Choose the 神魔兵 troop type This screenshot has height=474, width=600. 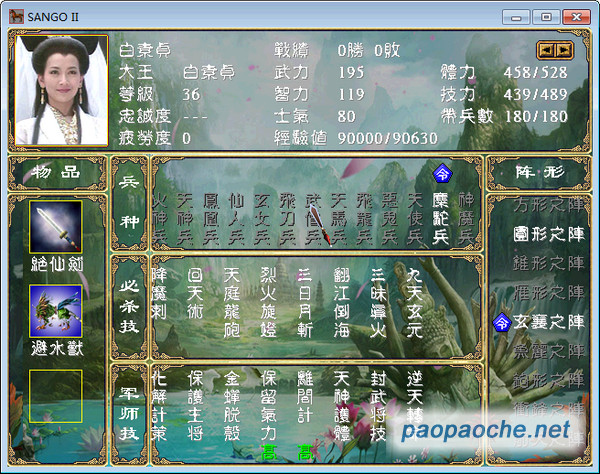(x=466, y=219)
